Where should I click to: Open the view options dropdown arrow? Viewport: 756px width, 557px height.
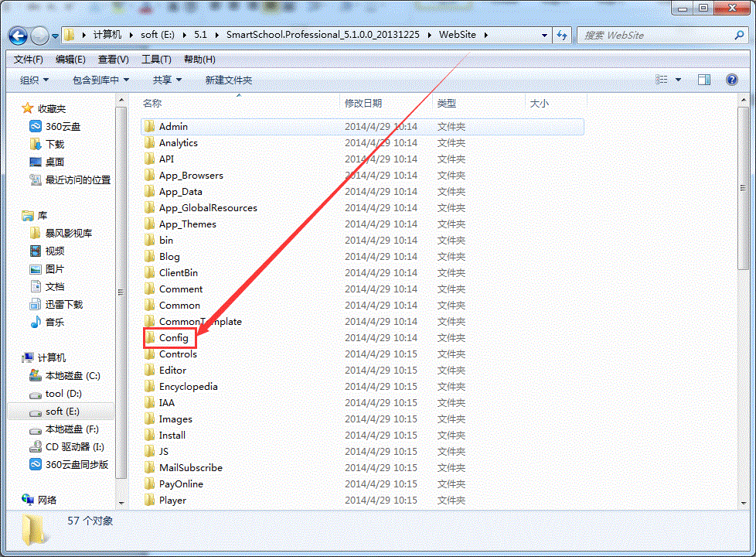(678, 80)
